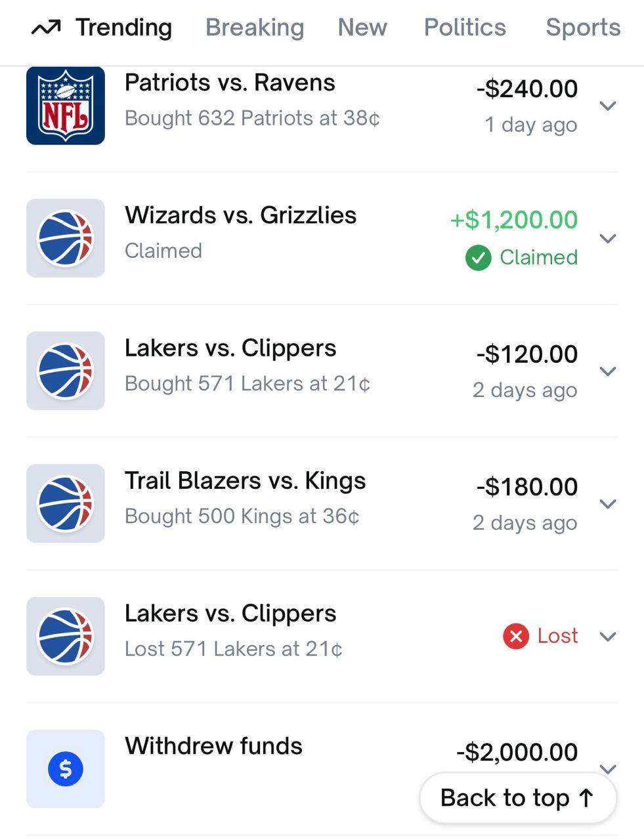Click the NFL logo icon
The image size is (644, 840).
(x=66, y=106)
